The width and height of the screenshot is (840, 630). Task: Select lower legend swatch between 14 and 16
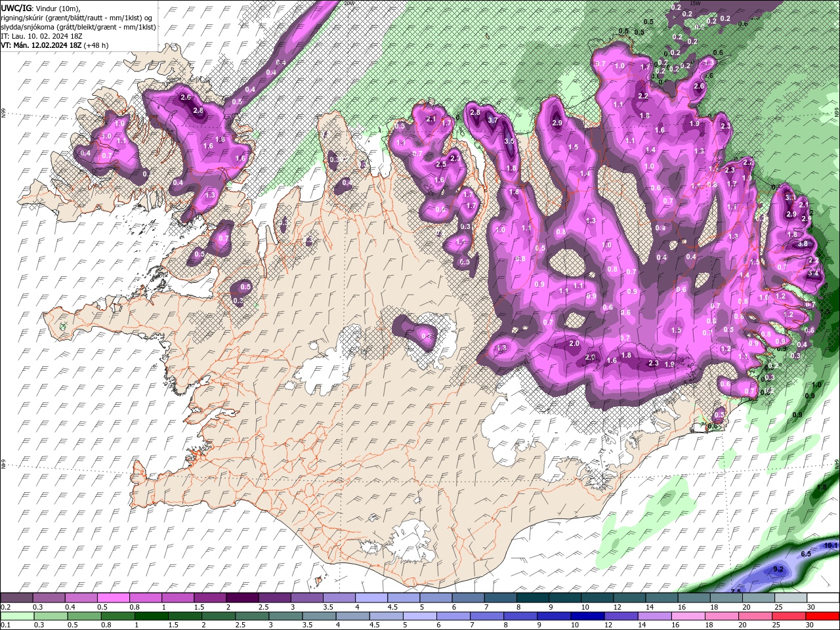tap(655, 616)
